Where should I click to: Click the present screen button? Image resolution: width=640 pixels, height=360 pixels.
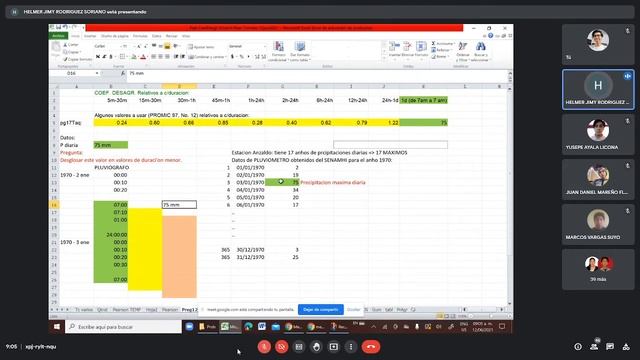pos(333,347)
